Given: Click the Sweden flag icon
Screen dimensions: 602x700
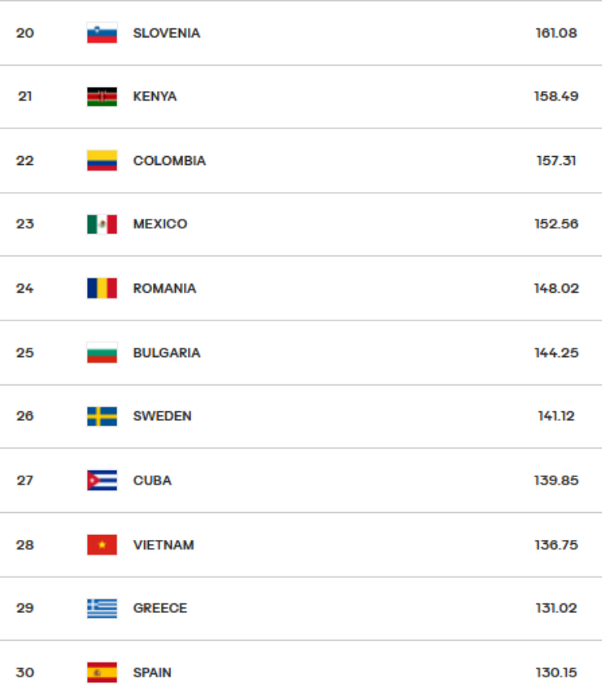Looking at the screenshot, I should click(102, 416).
